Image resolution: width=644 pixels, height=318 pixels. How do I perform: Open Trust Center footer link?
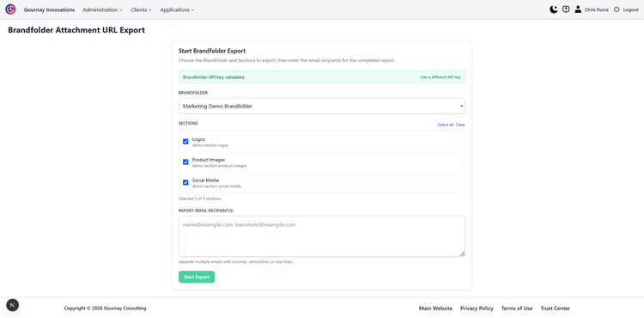[x=555, y=309]
